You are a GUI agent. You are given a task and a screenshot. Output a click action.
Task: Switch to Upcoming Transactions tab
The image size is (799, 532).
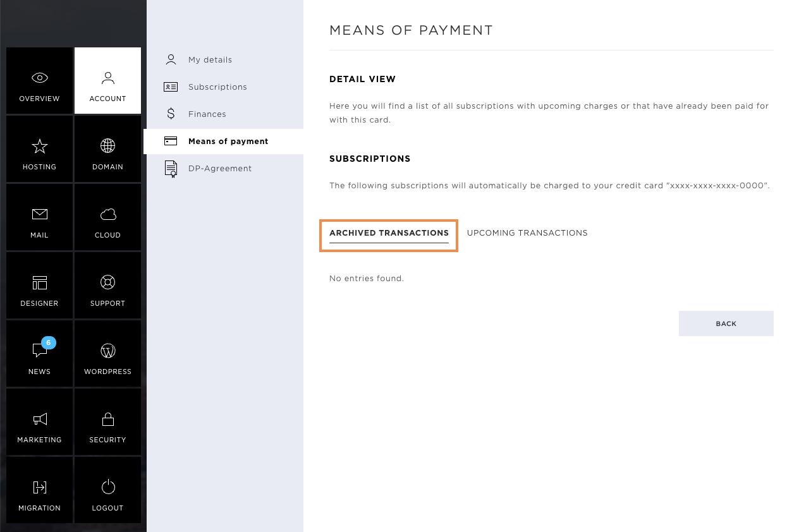(527, 233)
